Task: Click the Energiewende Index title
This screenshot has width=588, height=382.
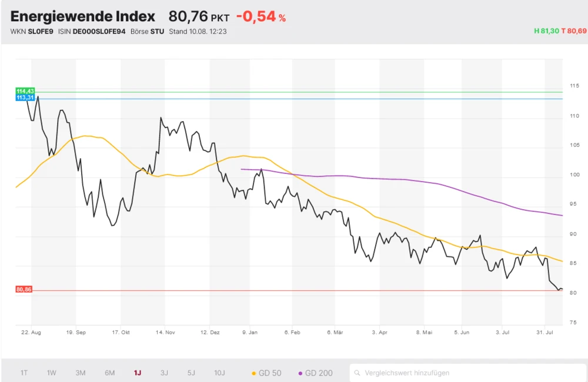Action: pos(83,16)
